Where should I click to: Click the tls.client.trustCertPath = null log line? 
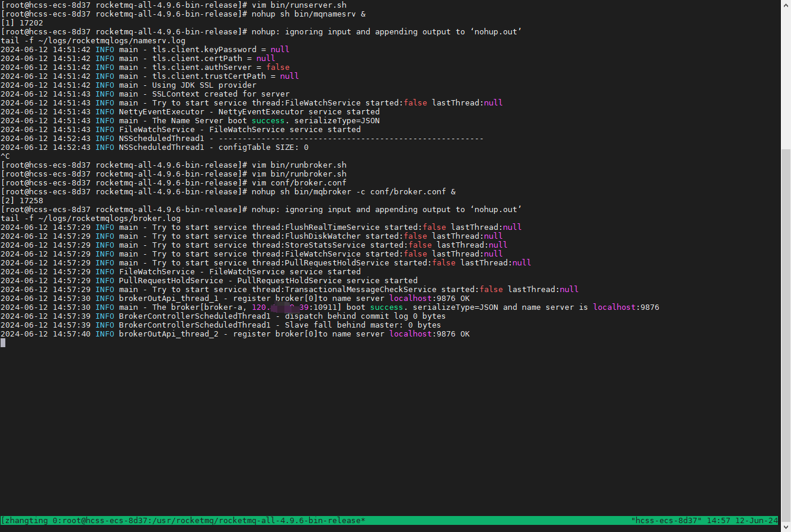(150, 76)
